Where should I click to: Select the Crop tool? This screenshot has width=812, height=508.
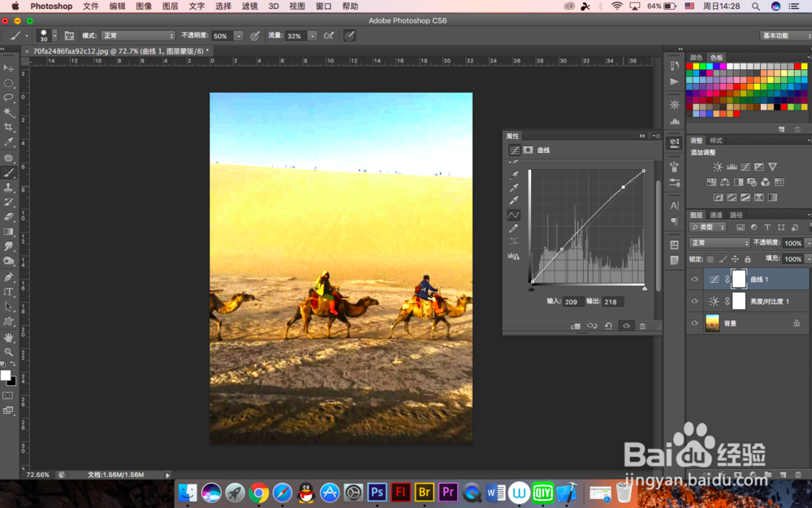(x=9, y=127)
